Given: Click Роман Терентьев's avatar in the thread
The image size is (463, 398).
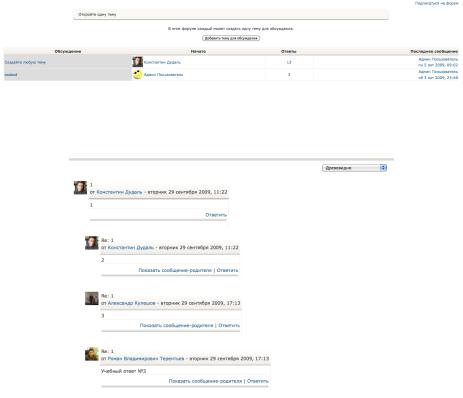Looking at the screenshot, I should [x=92, y=354].
